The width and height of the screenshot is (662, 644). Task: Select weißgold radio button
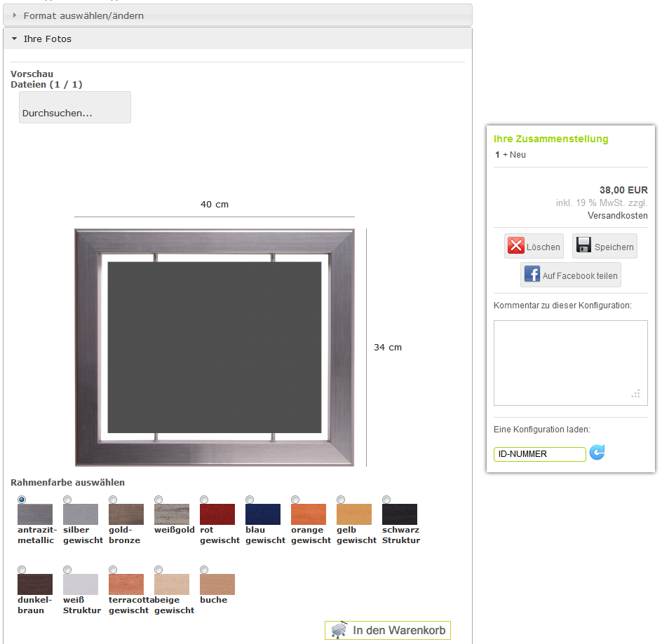[158, 499]
